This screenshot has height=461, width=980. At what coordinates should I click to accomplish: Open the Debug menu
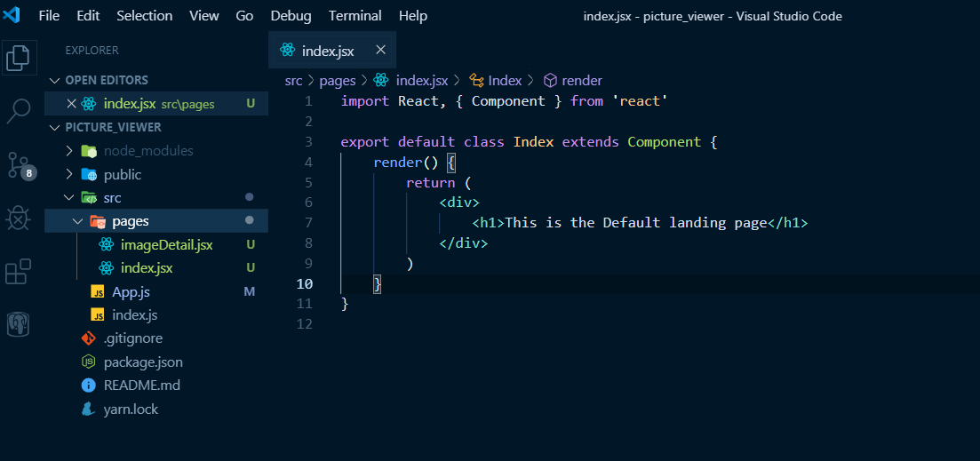[291, 16]
